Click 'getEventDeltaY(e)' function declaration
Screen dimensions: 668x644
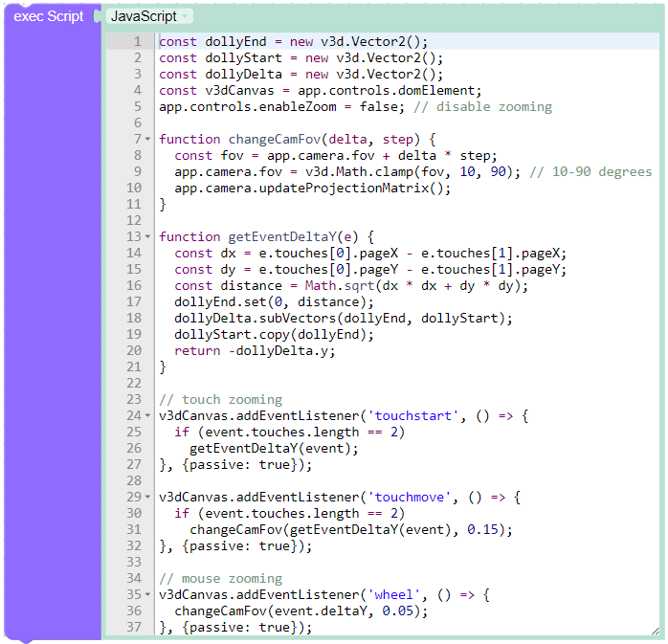point(293,236)
